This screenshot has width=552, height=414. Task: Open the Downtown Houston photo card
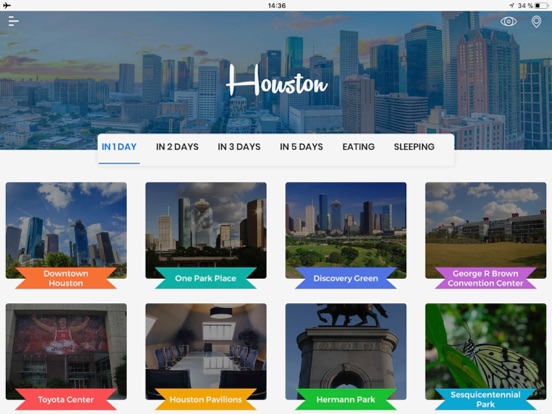66,235
